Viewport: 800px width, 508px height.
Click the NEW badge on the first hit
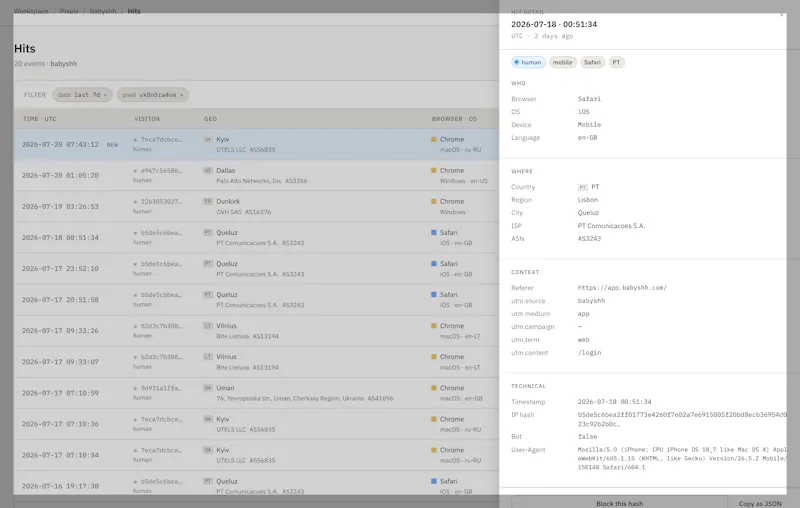(112, 145)
